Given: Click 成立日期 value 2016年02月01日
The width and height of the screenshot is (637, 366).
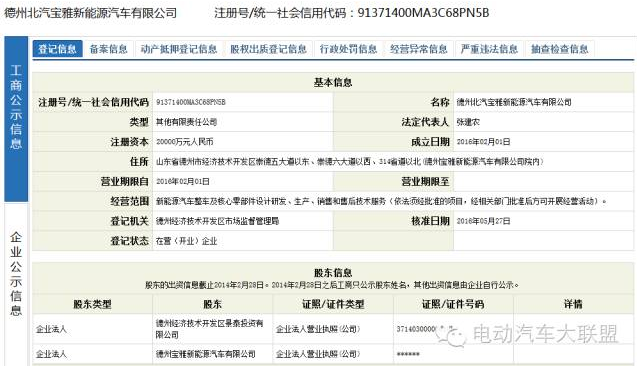Looking at the screenshot, I should tap(483, 142).
